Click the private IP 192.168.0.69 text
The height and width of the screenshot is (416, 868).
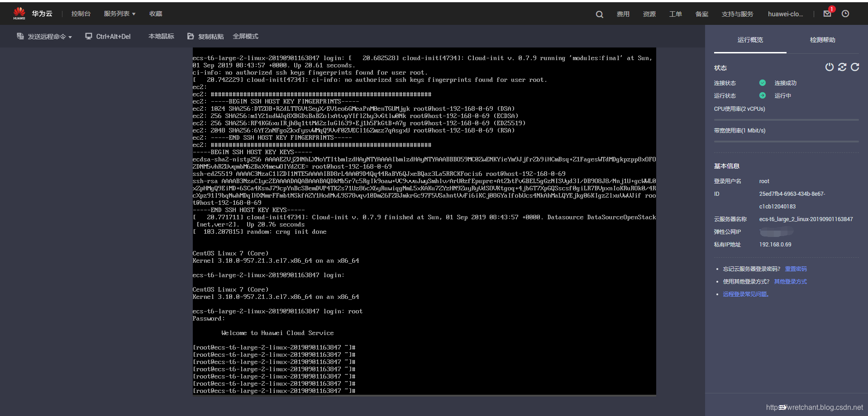click(x=775, y=245)
